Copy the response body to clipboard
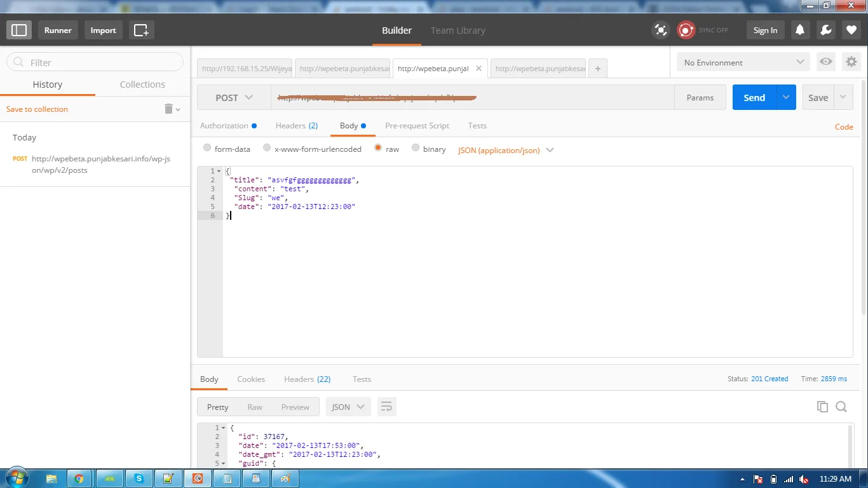 pyautogui.click(x=822, y=407)
